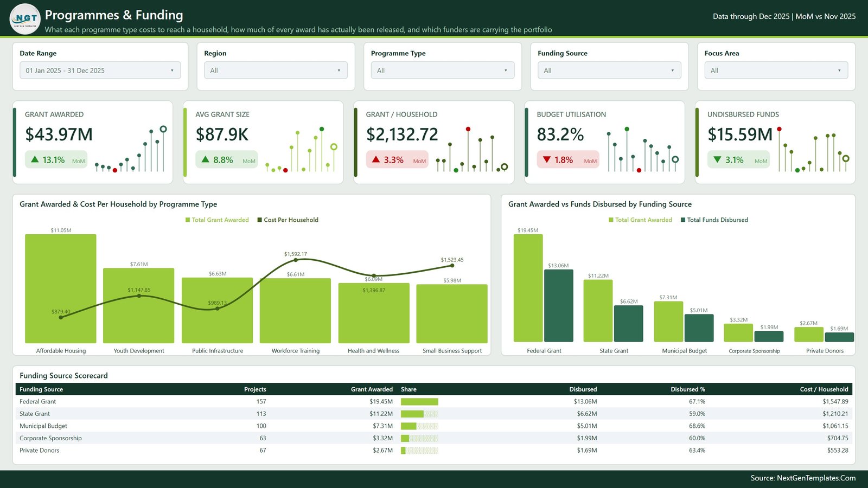Click the $1,592.17 point on the cost line
The width and height of the screenshot is (868, 488).
click(296, 260)
